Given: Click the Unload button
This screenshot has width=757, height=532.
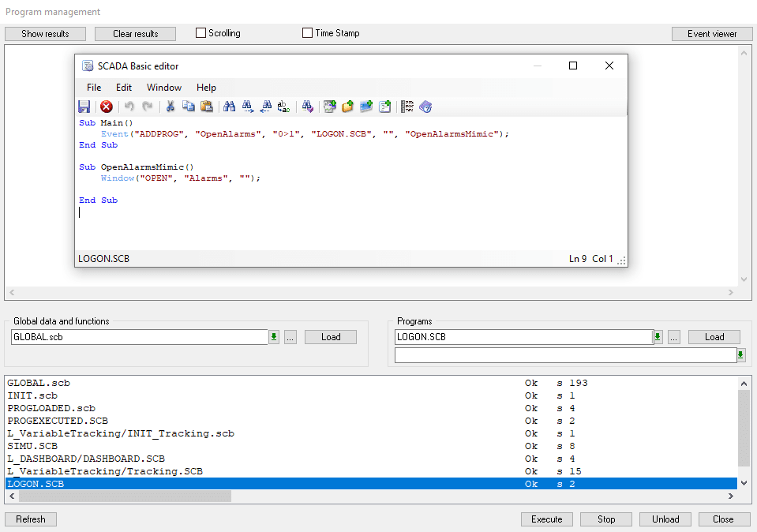Looking at the screenshot, I should [665, 519].
